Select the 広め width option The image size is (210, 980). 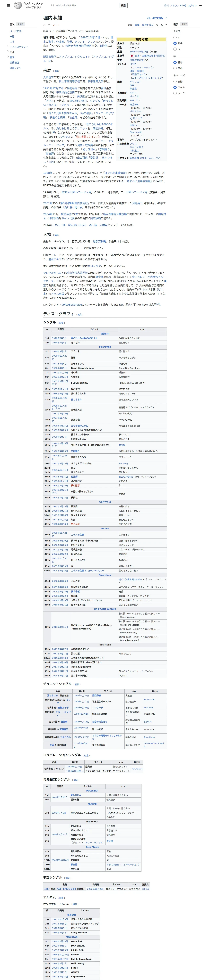[x=175, y=68]
